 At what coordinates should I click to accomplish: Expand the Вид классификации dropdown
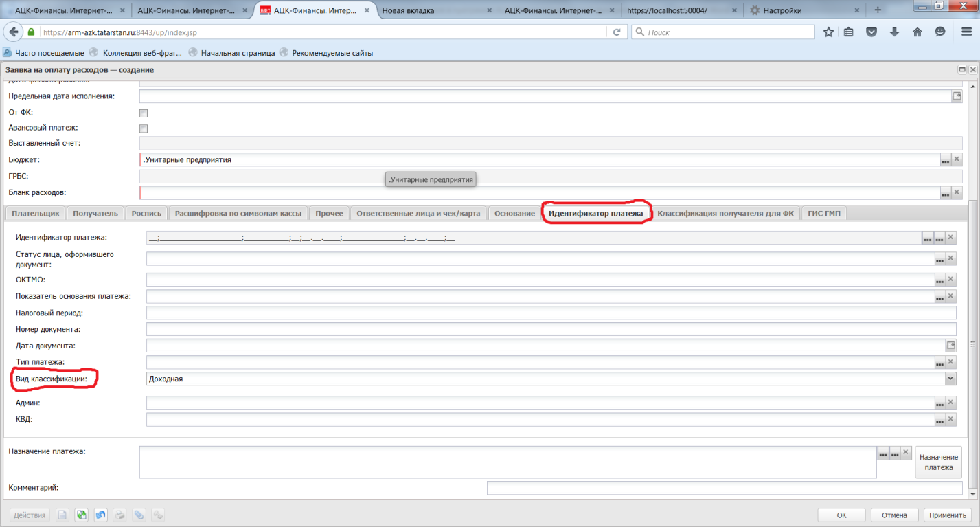pos(950,379)
